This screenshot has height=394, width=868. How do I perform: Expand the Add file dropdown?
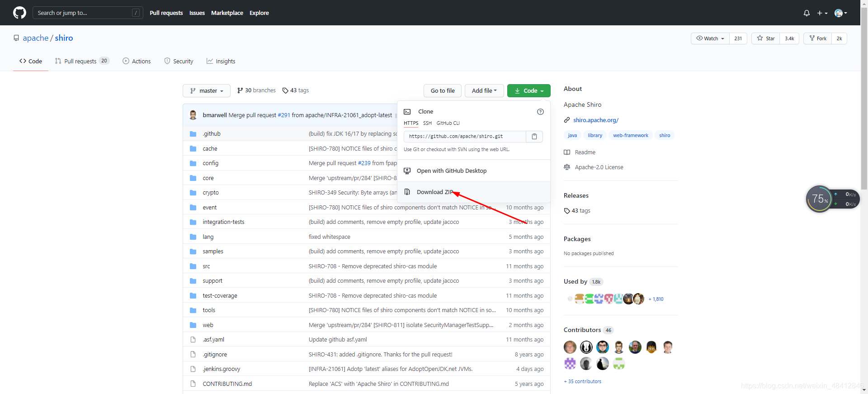[x=484, y=90]
